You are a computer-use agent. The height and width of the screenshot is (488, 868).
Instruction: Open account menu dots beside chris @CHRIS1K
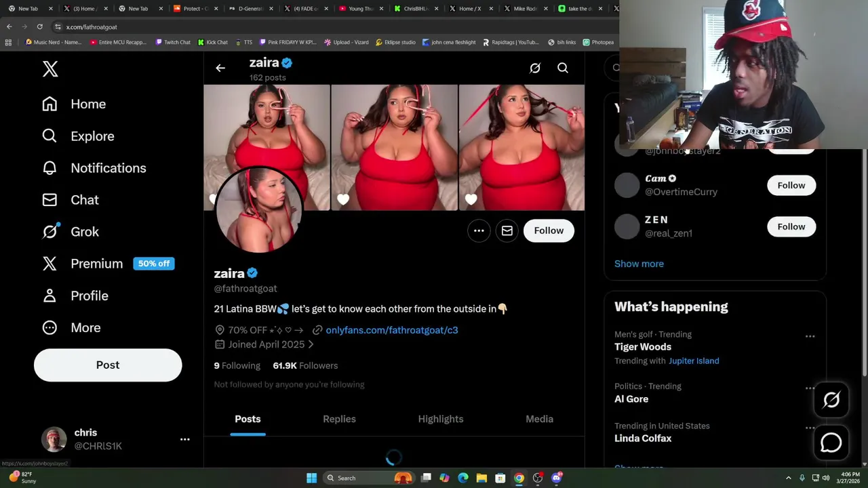click(184, 439)
